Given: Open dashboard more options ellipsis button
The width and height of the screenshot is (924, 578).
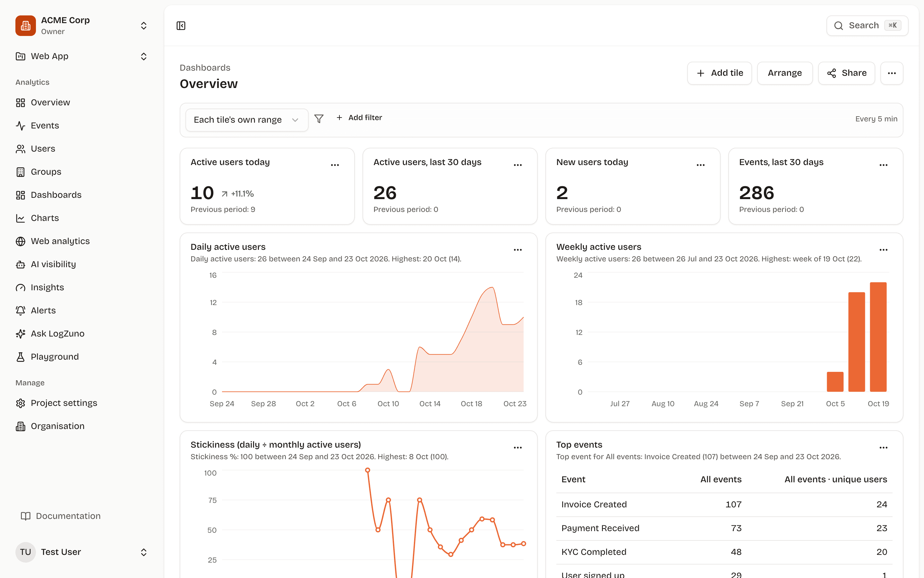Looking at the screenshot, I should [892, 73].
